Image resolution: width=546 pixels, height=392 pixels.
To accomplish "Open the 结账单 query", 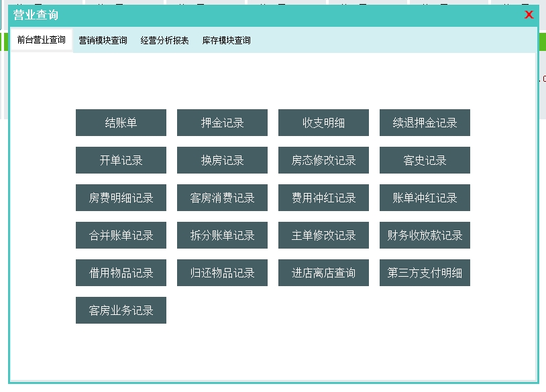I will click(x=121, y=123).
